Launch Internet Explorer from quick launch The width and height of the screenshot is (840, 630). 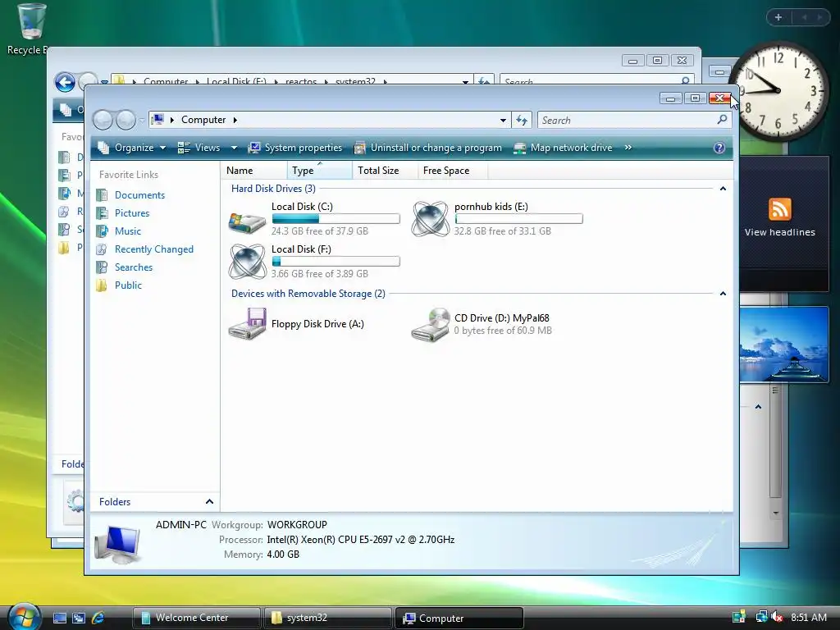[x=98, y=618]
